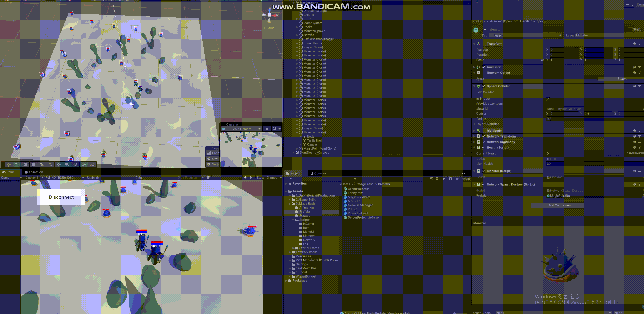Click the bug icon in Game view toolbar
The image size is (644, 314).
[208, 178]
